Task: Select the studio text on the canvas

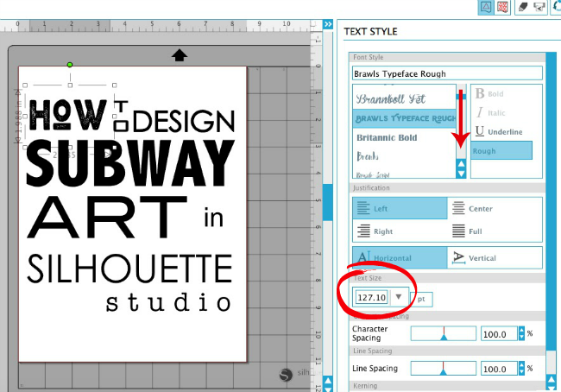Action: 168,302
